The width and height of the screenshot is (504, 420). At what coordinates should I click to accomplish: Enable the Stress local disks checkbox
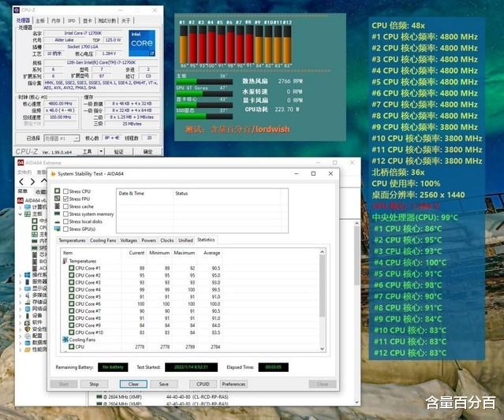(65, 221)
